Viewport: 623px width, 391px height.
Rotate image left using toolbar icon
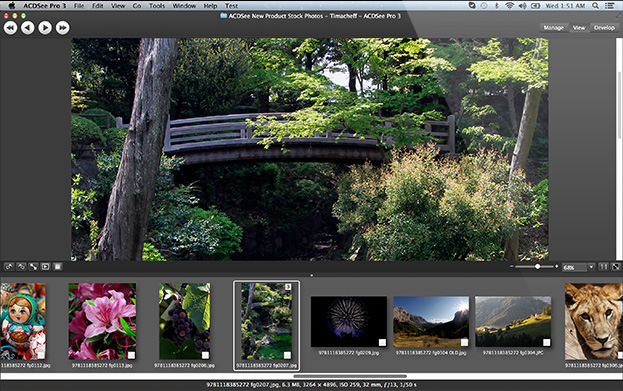tap(9, 267)
